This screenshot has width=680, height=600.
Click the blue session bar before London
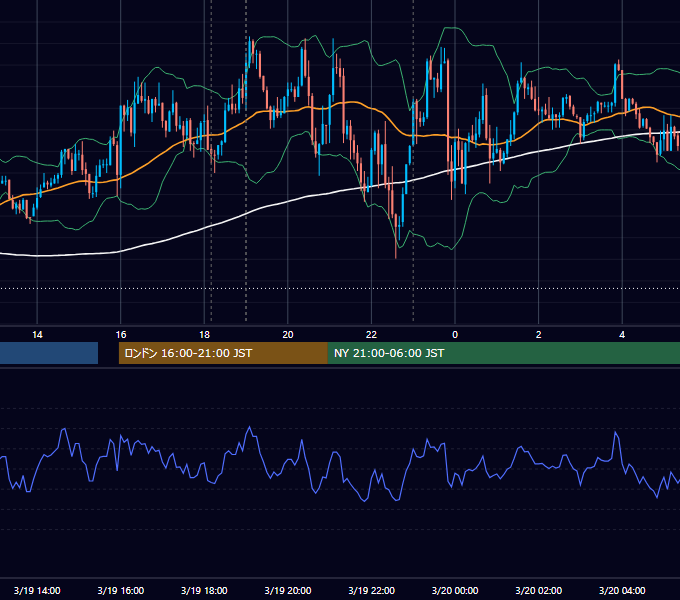click(49, 353)
